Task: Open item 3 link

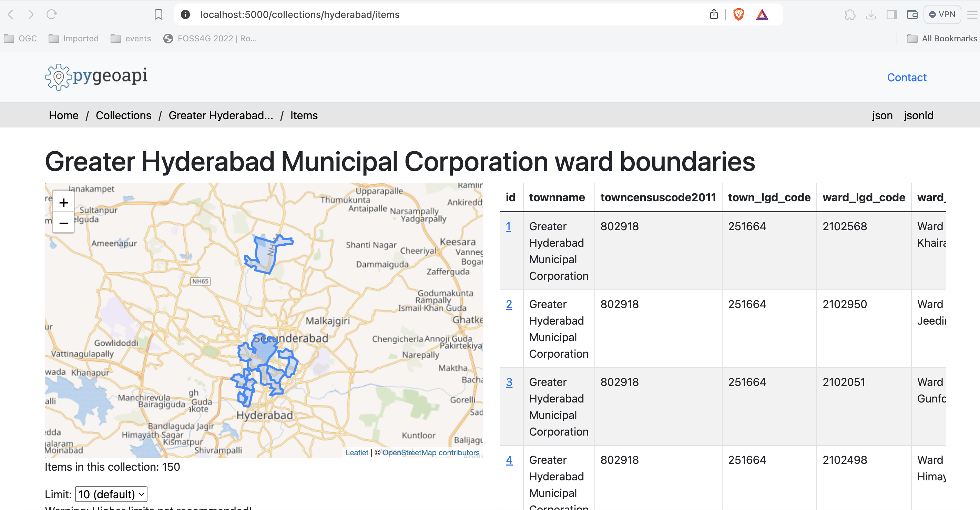Action: pos(509,382)
